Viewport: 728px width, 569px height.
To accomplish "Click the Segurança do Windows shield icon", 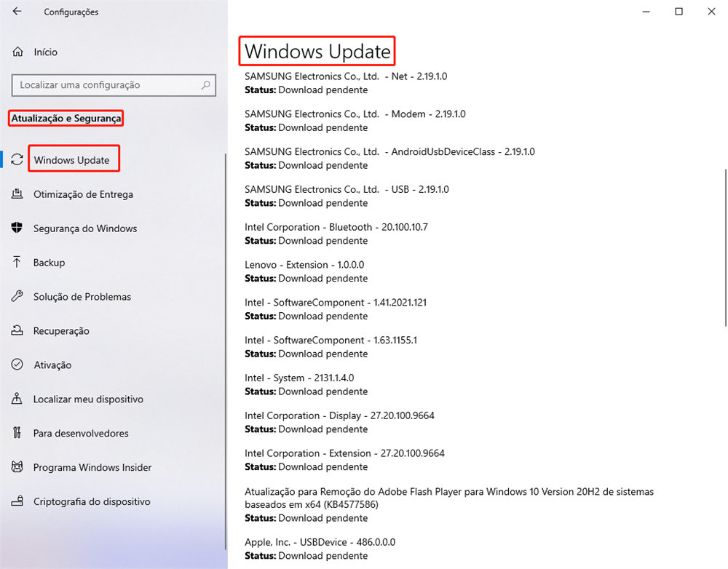I will (x=17, y=228).
